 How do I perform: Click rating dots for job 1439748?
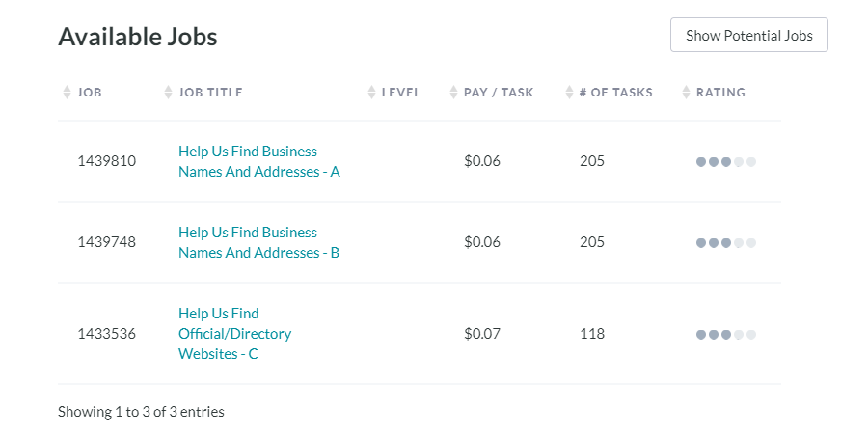coord(725,242)
